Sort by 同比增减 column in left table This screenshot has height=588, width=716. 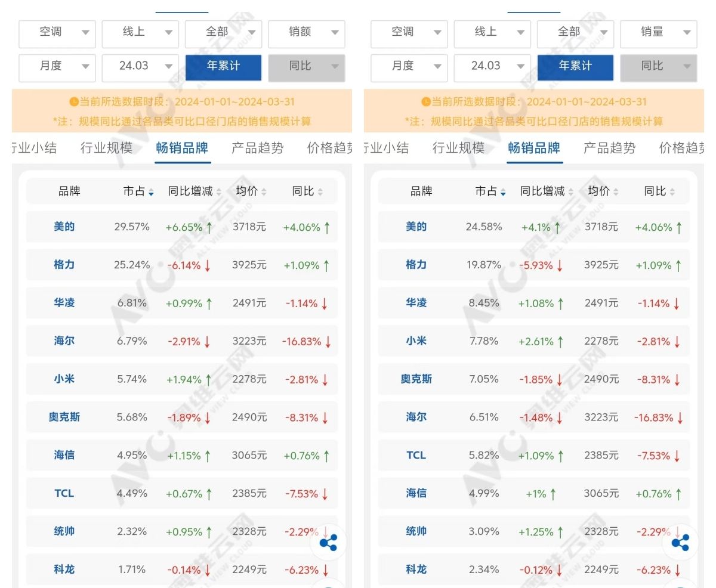(195, 191)
